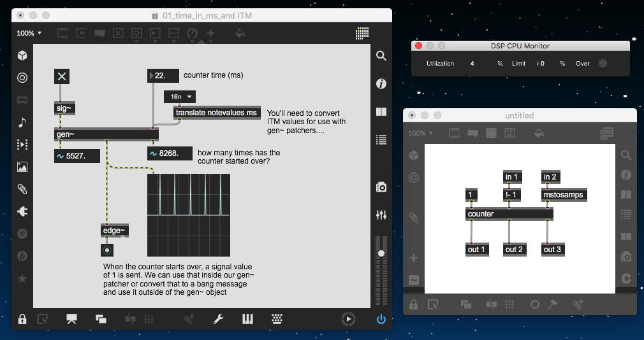Click the 'C' icon in untitled window right sidebar
This screenshot has width=644, height=340.
(626, 278)
